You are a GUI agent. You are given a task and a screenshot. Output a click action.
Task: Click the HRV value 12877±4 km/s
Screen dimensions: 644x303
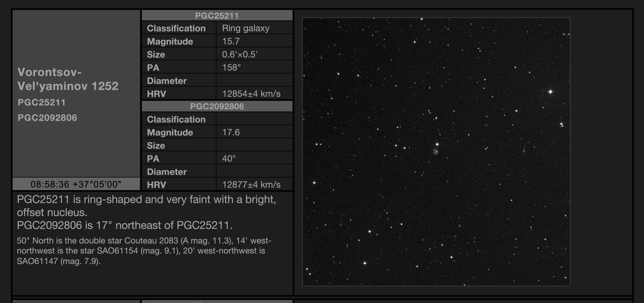click(251, 185)
